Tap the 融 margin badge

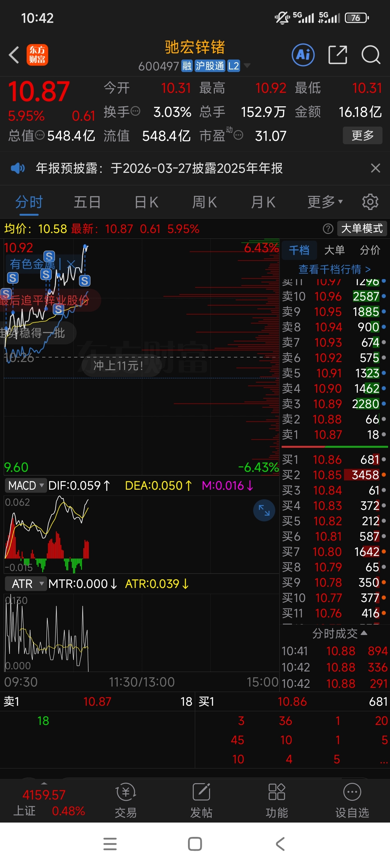pos(187,66)
